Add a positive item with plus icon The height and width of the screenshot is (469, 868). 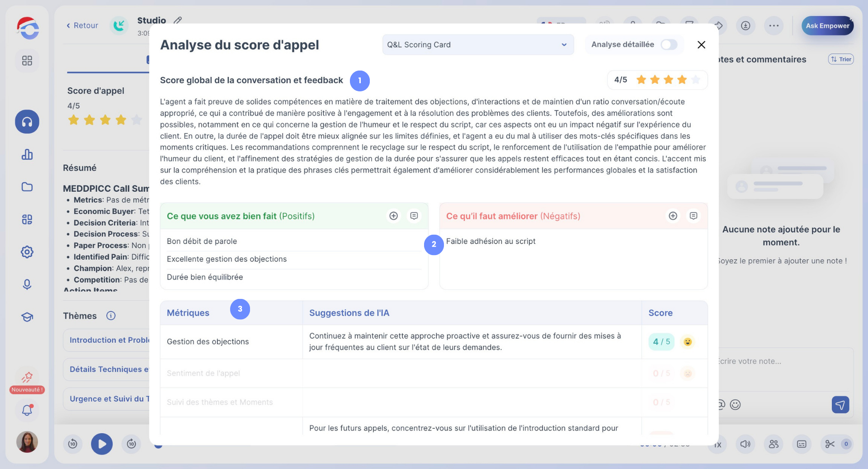click(394, 216)
